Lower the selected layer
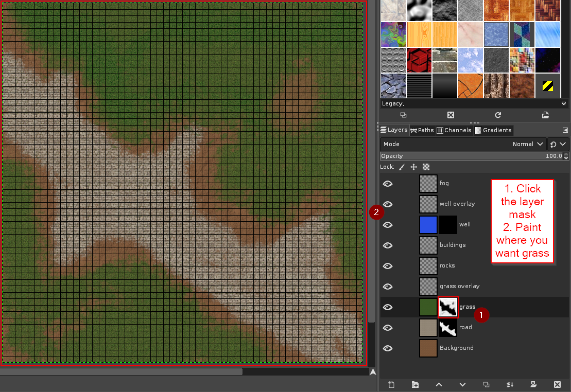Viewport: 571px width, 392px height. pos(462,384)
